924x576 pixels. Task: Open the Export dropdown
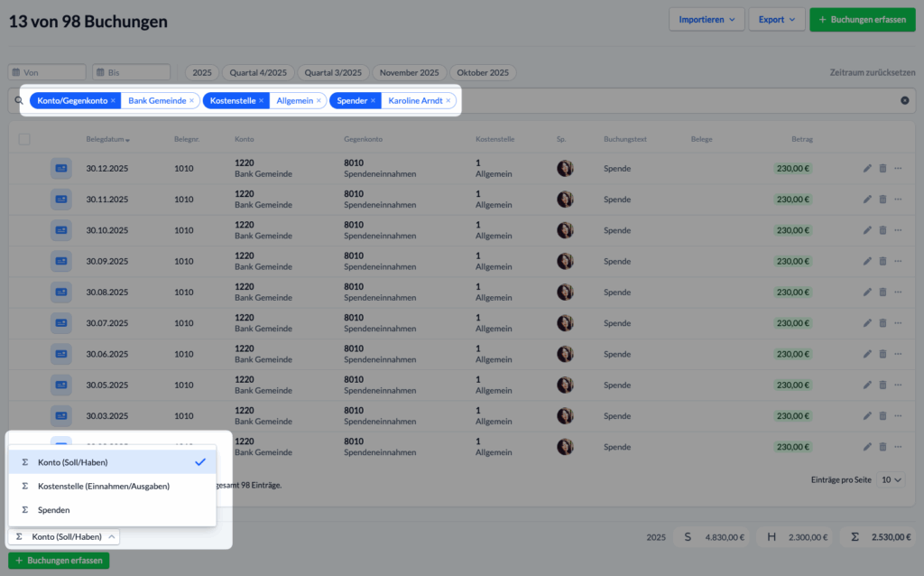click(776, 19)
